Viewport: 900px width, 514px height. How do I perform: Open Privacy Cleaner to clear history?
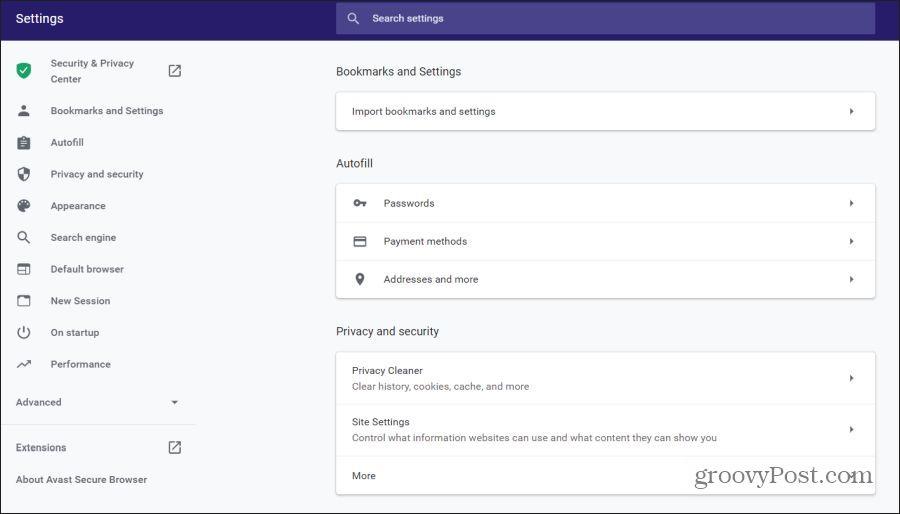pos(606,379)
